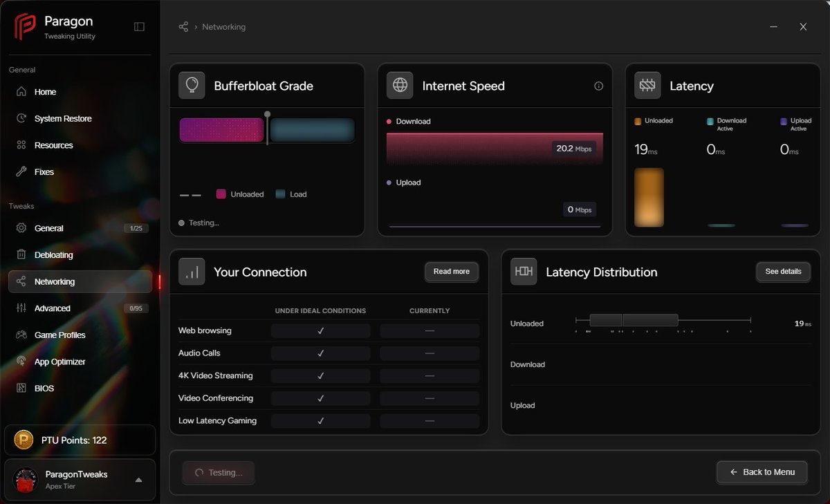This screenshot has width=830, height=504.
Task: Click the Load teal legend swatch
Action: tap(280, 194)
